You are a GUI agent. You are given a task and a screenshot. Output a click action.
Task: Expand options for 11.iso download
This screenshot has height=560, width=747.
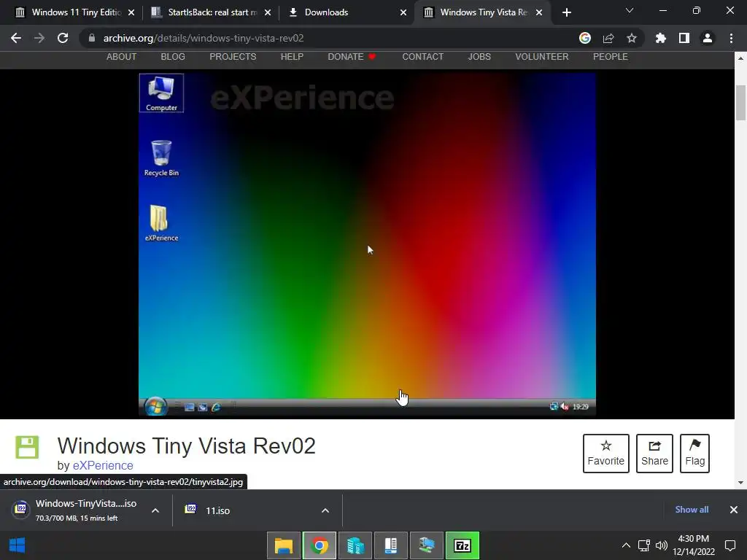click(325, 510)
